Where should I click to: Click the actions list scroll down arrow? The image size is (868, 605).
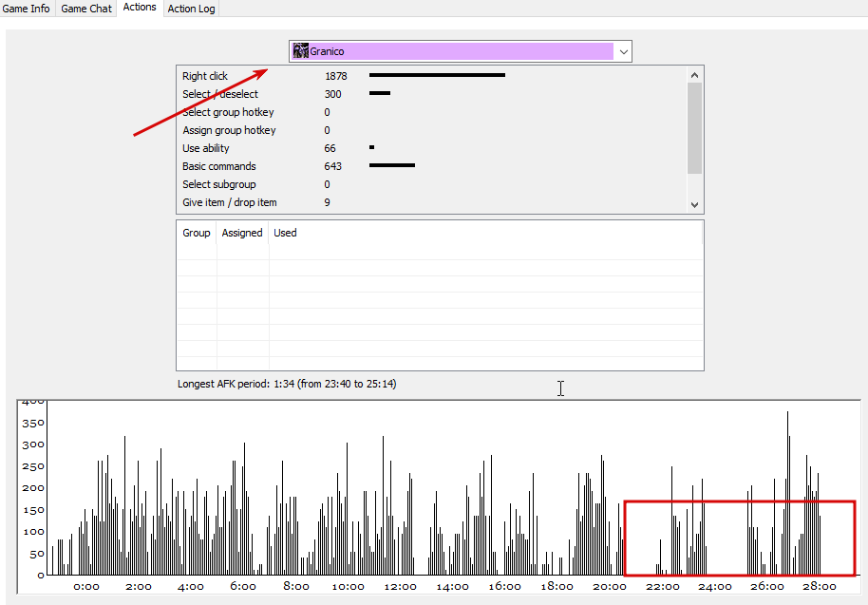click(x=695, y=205)
